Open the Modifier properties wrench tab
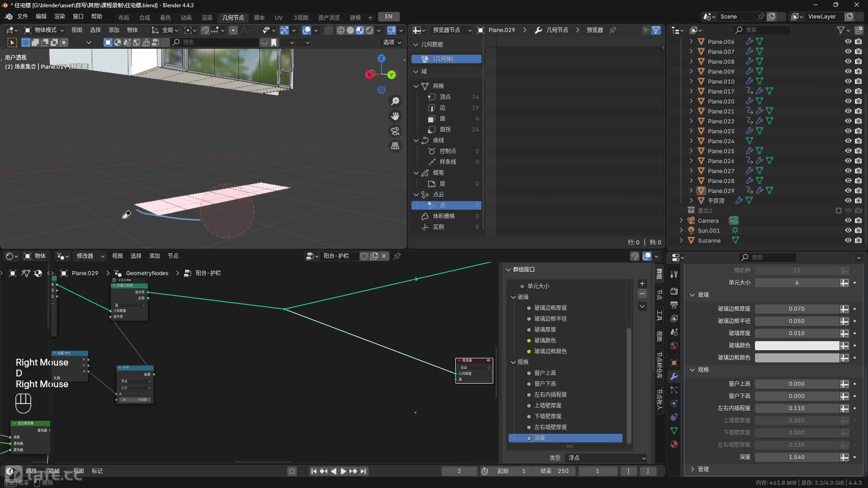This screenshot has height=488, width=868. click(x=674, y=376)
